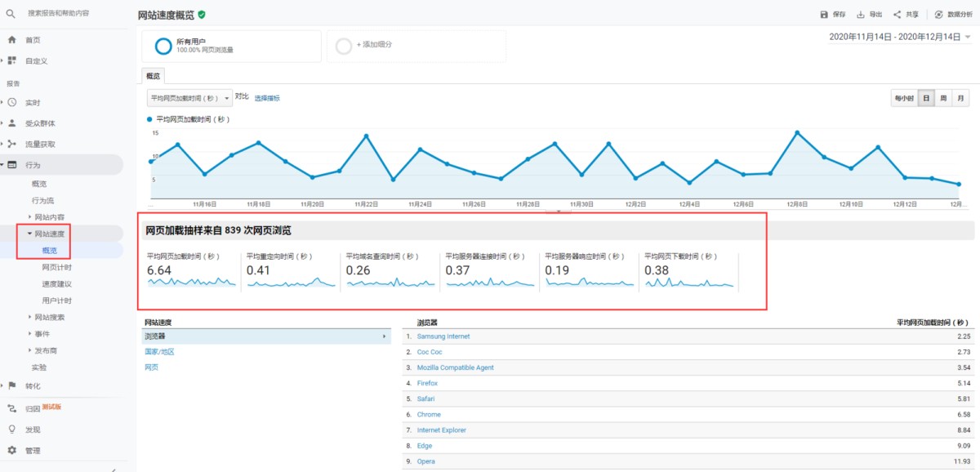Viewport: 980px width, 472px height.
Task: Select the 国家/地区 dimension
Action: pyautogui.click(x=159, y=352)
